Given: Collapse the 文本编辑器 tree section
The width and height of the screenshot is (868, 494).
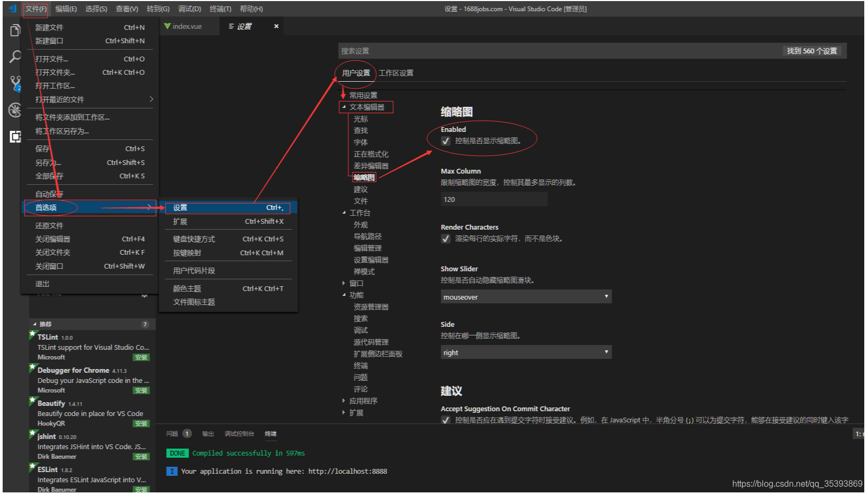Looking at the screenshot, I should [344, 107].
